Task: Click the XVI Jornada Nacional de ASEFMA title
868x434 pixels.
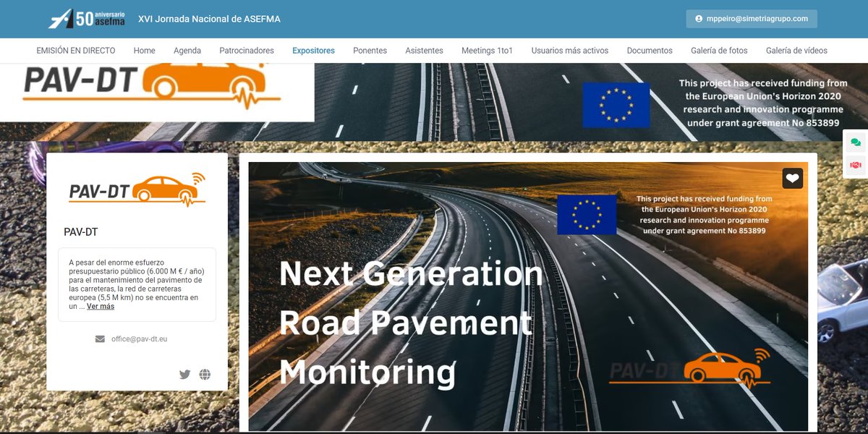Action: coord(208,19)
